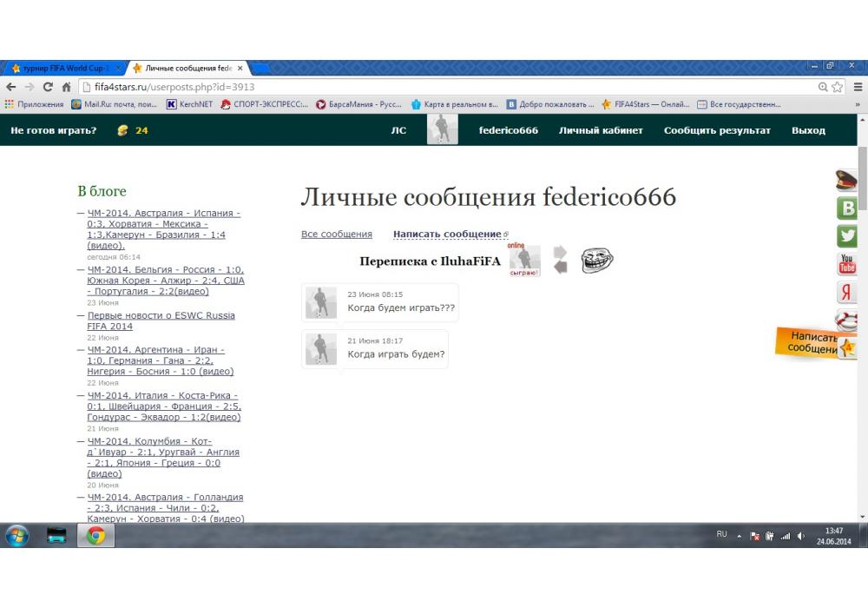868x608 pixels.
Task: Click the officer cap icon at top right
Action: tap(846, 181)
